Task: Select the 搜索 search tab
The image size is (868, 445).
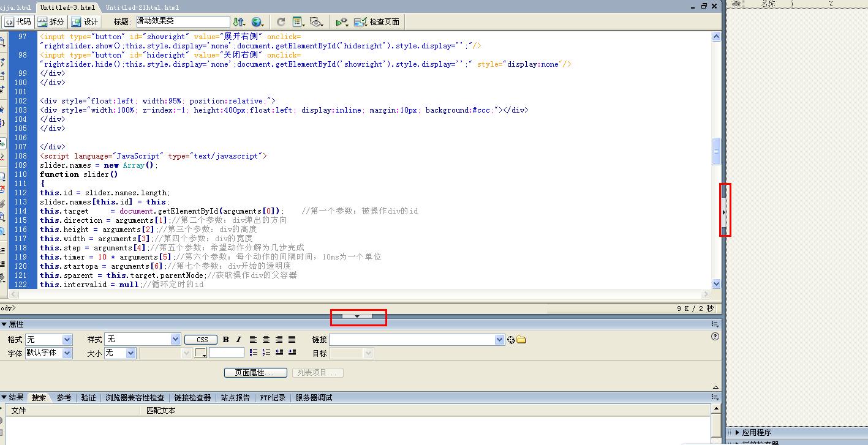Action: (39, 398)
